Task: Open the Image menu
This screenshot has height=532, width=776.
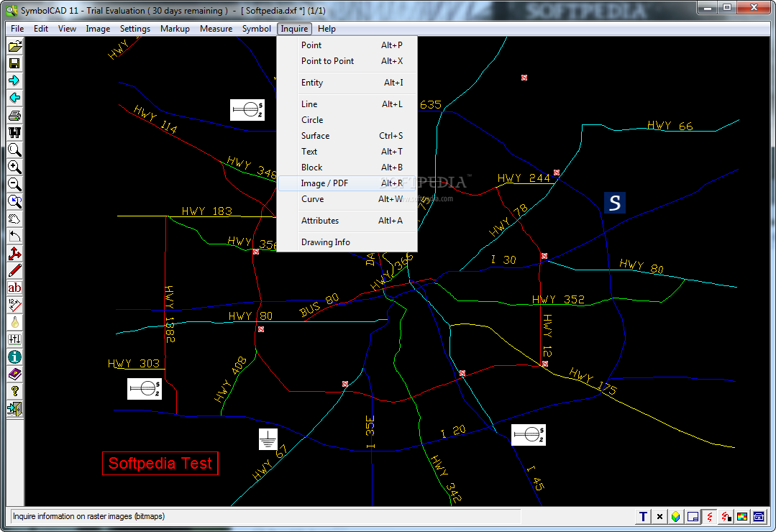Action: pyautogui.click(x=98, y=29)
